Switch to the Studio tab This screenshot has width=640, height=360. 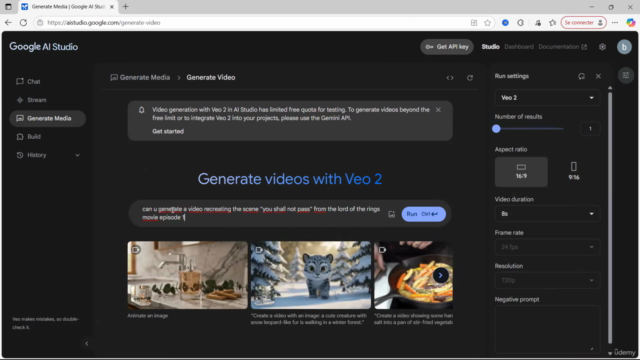[x=490, y=47]
